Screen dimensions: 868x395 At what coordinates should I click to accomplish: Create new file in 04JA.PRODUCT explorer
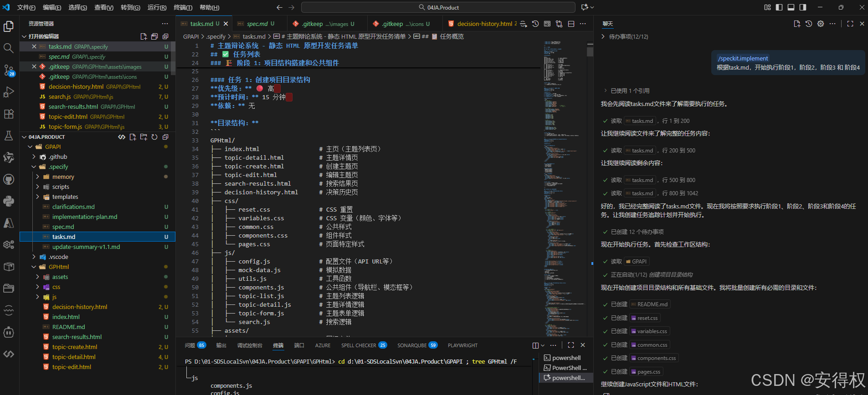tap(133, 137)
